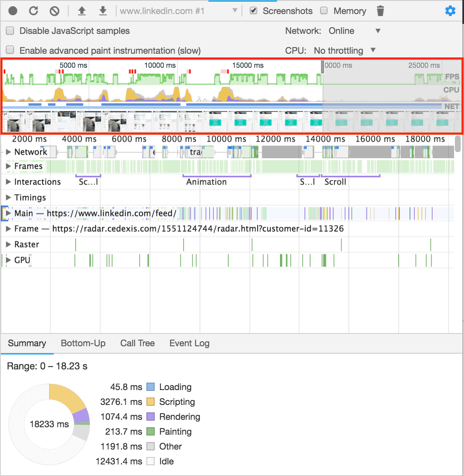The width and height of the screenshot is (464, 476).
Task: Select the Scroll interaction label
Action: [335, 182]
